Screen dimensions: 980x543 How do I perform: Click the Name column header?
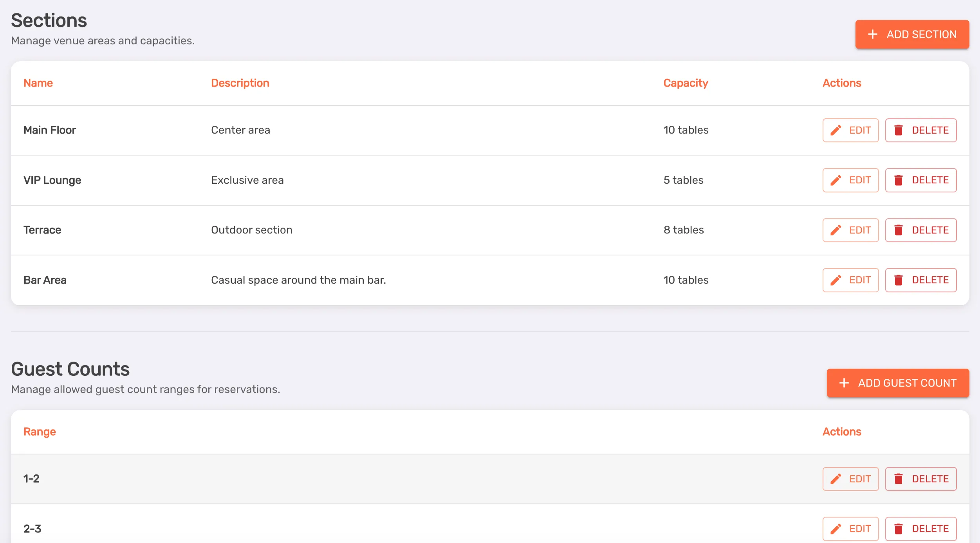click(38, 83)
